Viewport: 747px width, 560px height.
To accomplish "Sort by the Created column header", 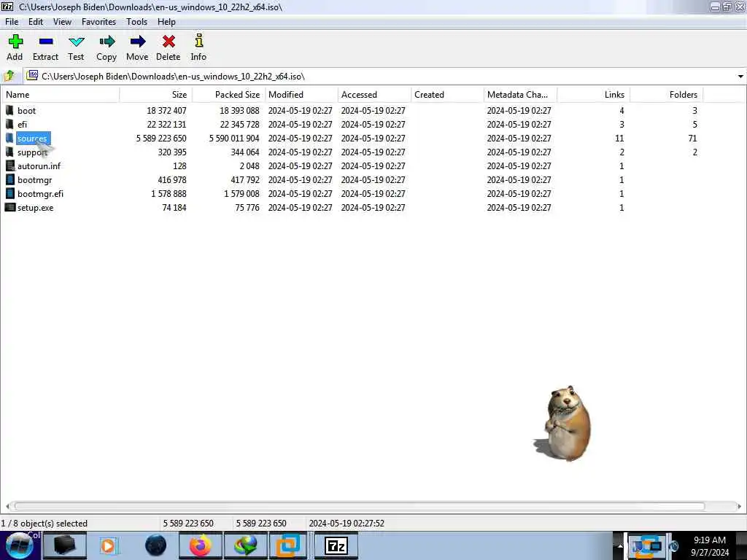I will [447, 95].
